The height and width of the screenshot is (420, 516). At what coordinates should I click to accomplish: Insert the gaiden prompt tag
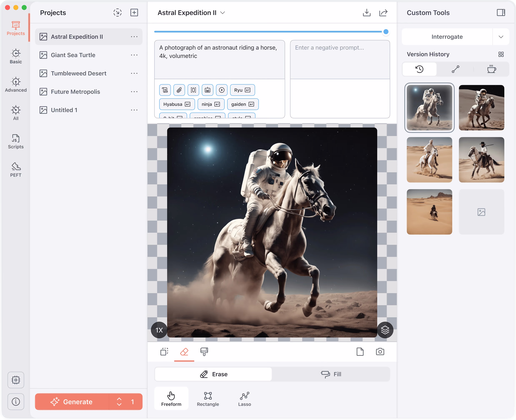pos(243,104)
